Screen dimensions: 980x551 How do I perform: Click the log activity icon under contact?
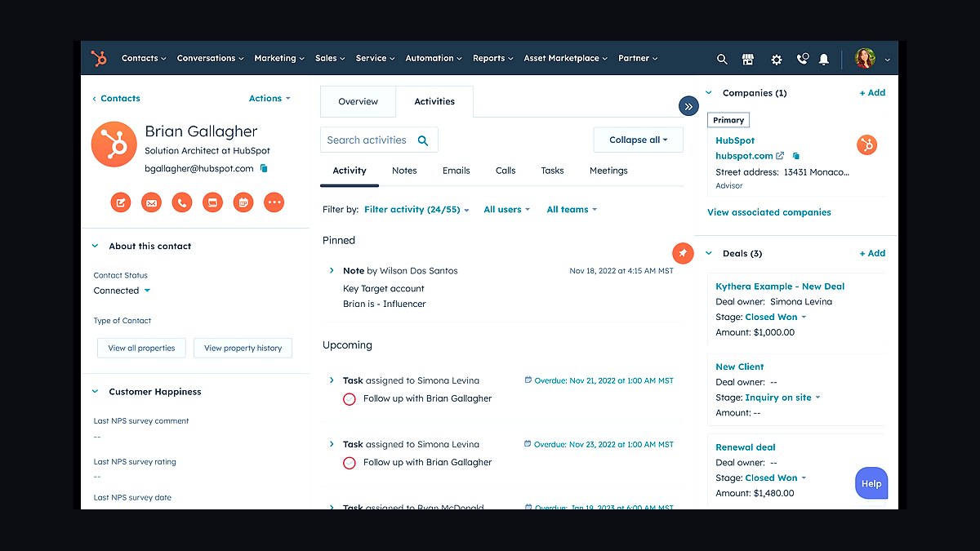(x=212, y=202)
